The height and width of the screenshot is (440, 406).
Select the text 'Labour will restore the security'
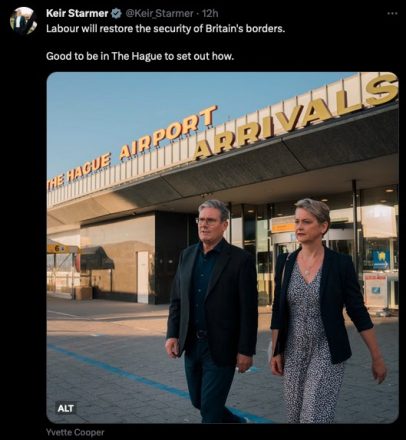tap(115, 29)
